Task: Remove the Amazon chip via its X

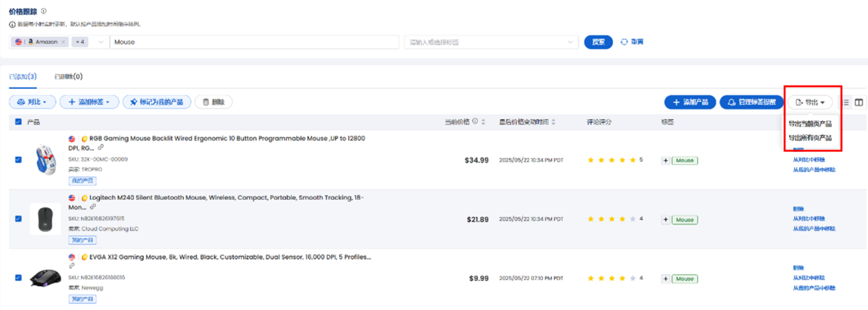Action: coord(64,42)
